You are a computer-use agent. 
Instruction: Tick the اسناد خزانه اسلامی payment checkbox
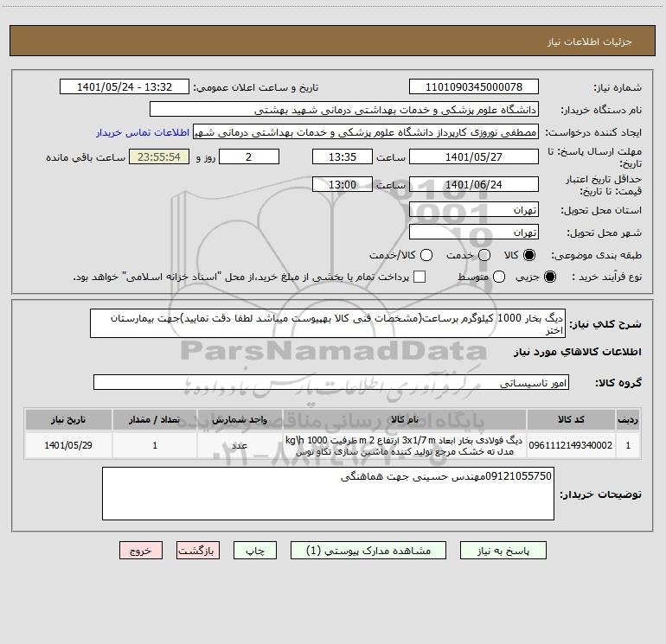pos(419,277)
